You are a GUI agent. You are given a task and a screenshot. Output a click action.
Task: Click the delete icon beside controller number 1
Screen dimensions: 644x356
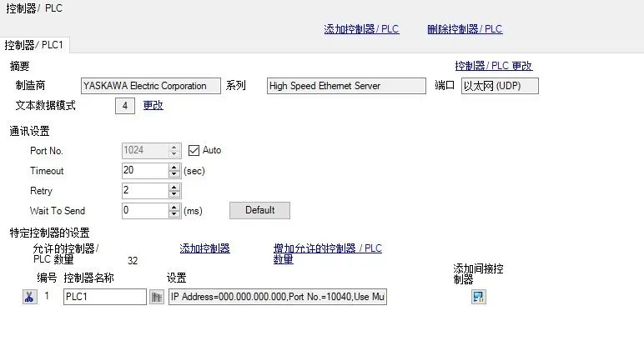click(30, 298)
